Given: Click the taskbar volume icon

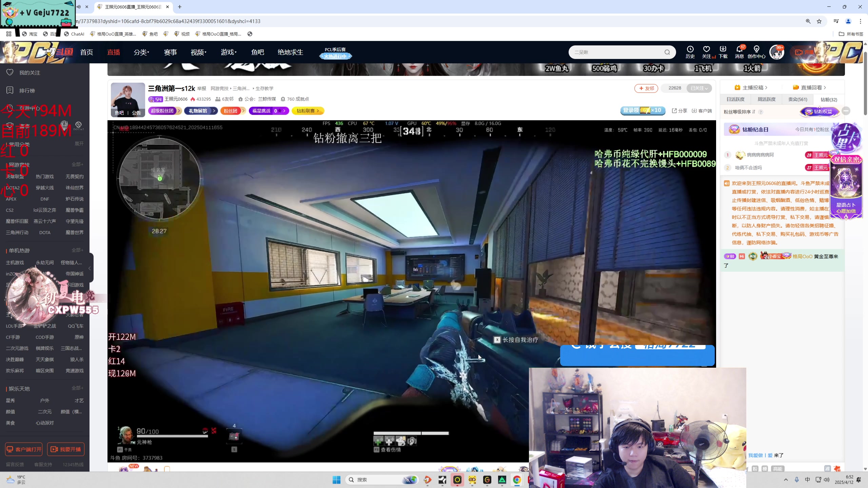Looking at the screenshot, I should tap(827, 480).
